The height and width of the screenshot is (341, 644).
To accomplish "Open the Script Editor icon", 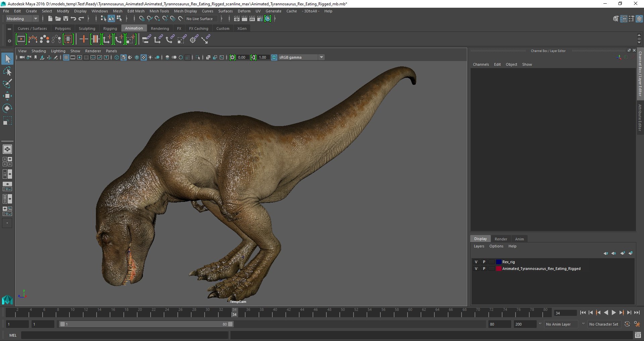I will (x=638, y=335).
